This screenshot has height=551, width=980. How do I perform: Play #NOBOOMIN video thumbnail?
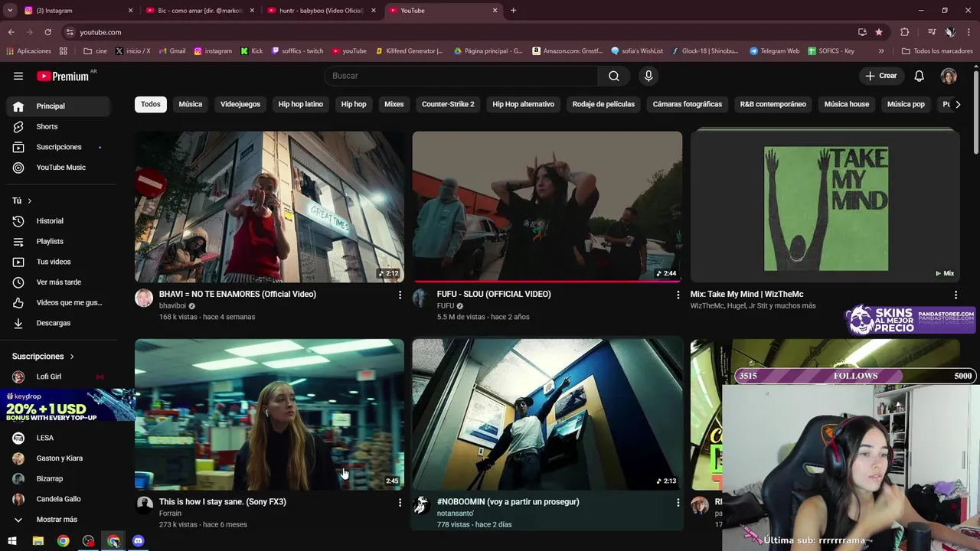tap(547, 414)
